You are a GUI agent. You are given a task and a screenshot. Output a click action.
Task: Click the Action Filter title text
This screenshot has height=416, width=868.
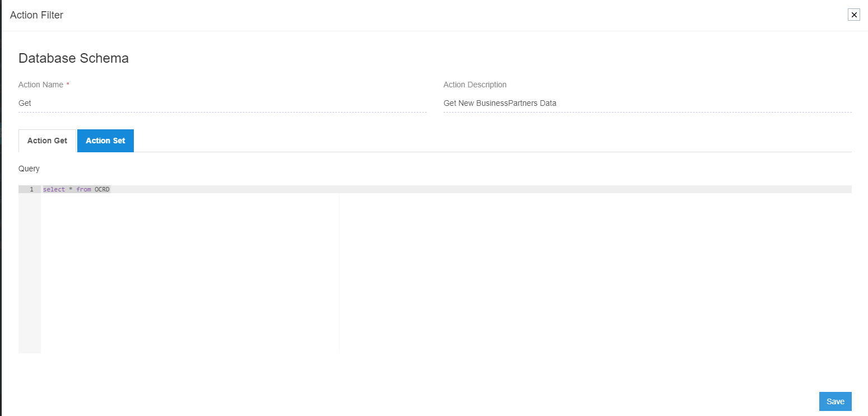pyautogui.click(x=36, y=15)
